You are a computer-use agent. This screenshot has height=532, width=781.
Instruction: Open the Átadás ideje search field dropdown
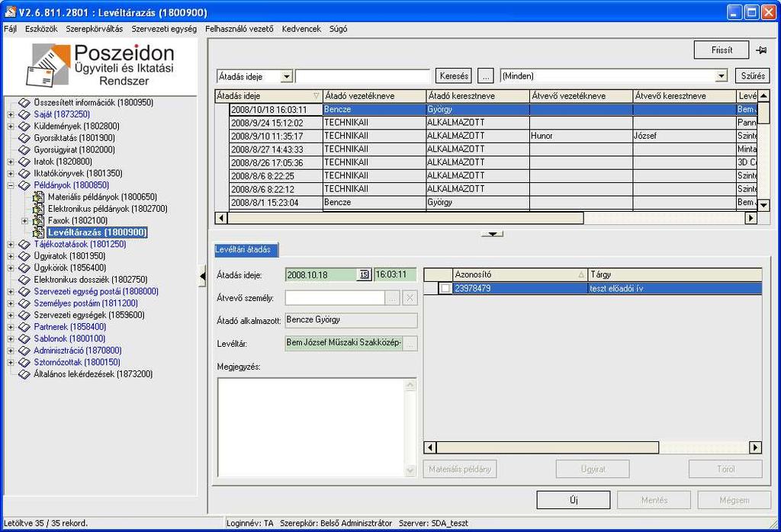pos(287,77)
